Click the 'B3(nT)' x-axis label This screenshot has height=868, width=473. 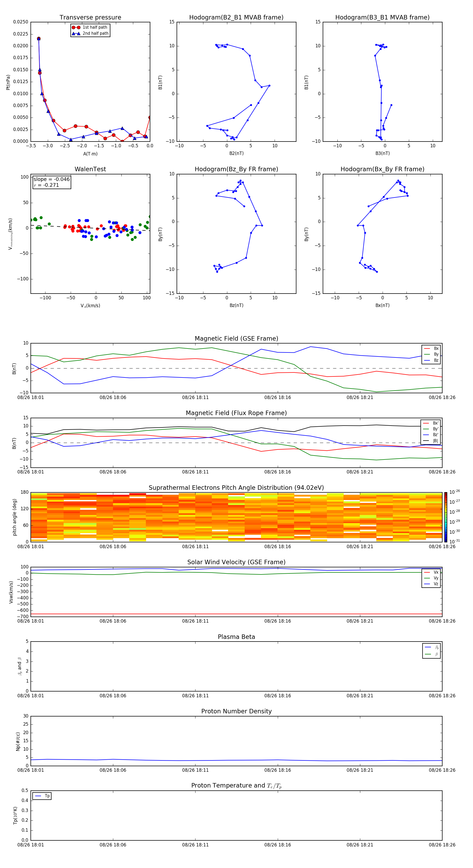click(x=382, y=153)
